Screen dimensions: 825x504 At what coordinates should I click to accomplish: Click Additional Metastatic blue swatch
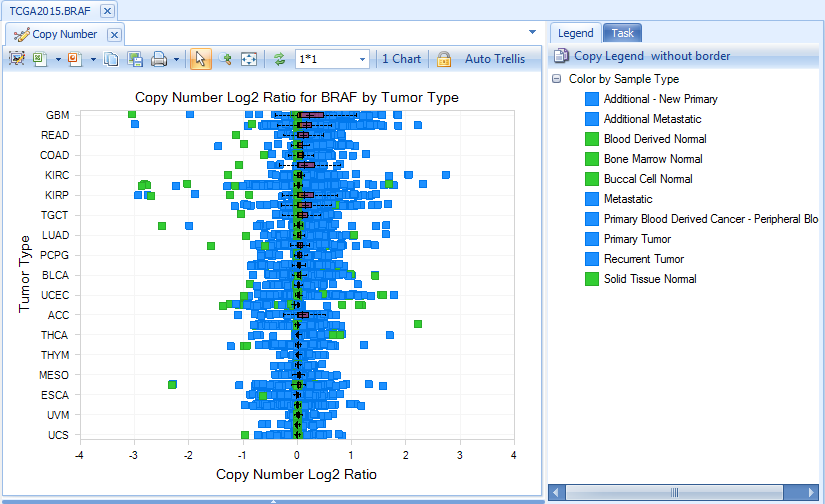click(x=592, y=119)
